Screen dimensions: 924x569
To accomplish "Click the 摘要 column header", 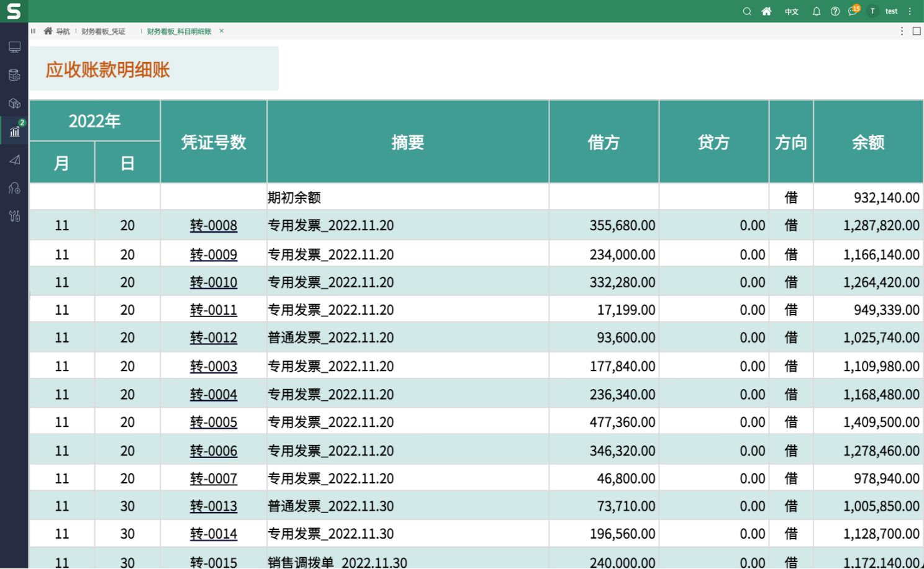I will (x=408, y=142).
